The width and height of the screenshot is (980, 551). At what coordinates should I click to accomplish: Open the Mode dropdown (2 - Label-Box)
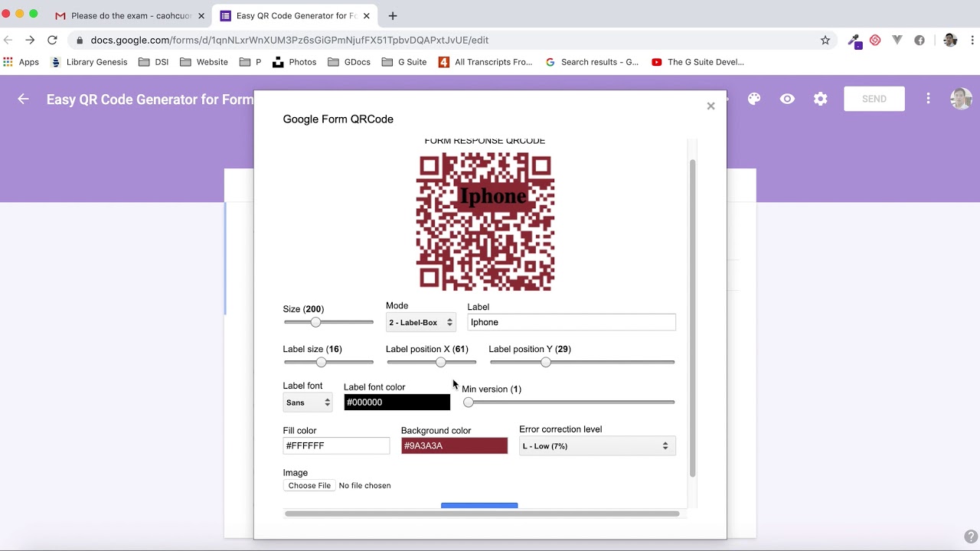(421, 322)
